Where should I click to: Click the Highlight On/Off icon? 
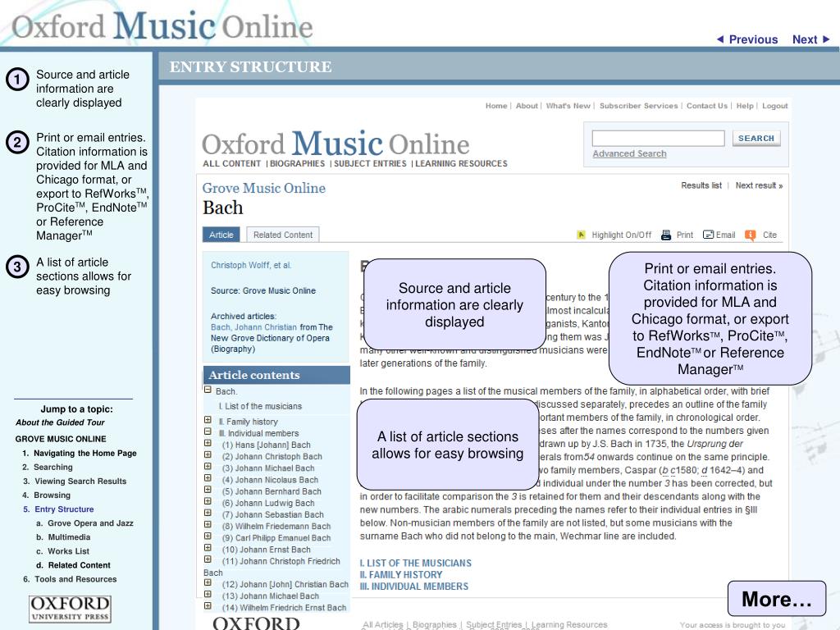[582, 235]
